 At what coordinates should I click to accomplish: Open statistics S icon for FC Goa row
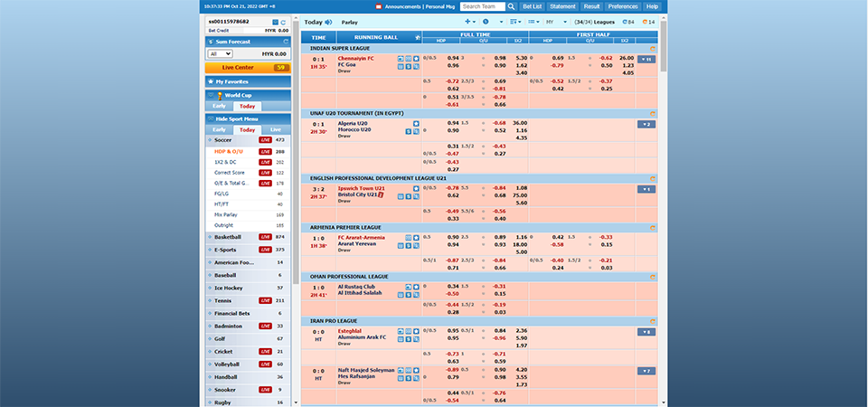[409, 66]
